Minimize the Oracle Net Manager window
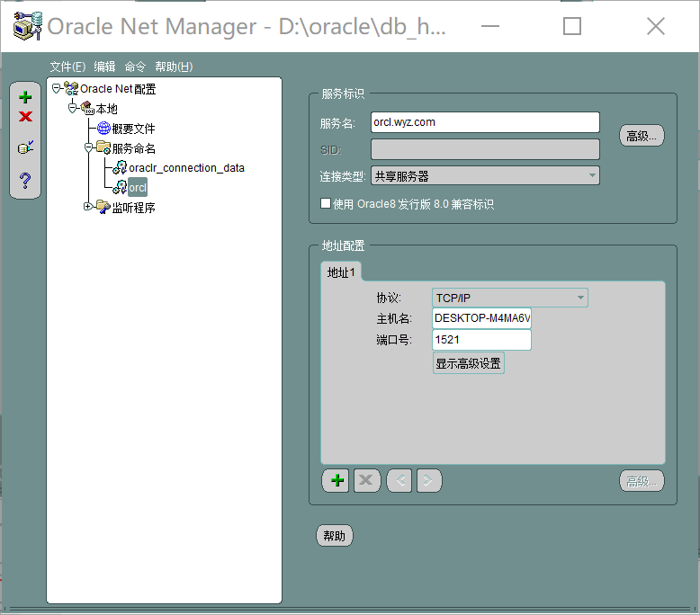The image size is (700, 615). (490, 26)
